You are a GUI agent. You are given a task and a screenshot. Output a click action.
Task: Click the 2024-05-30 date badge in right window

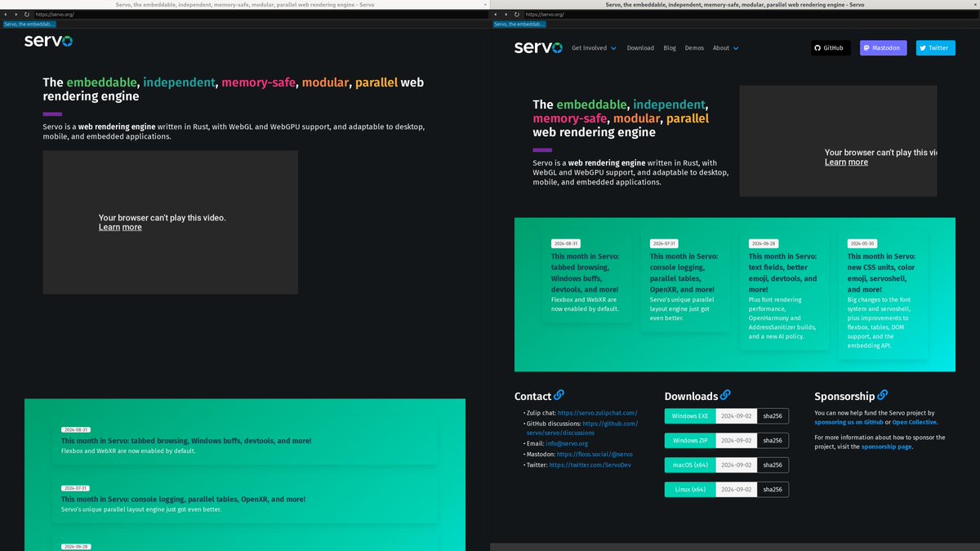[862, 243]
